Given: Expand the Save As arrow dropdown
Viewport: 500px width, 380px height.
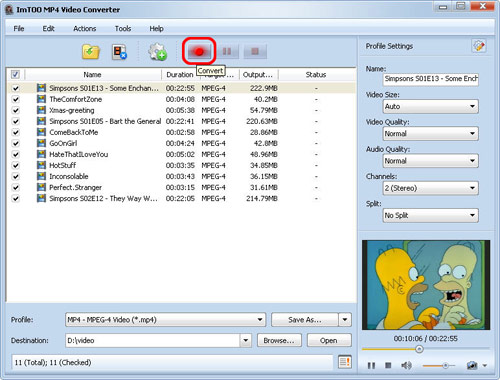Looking at the screenshot, I should tap(345, 320).
